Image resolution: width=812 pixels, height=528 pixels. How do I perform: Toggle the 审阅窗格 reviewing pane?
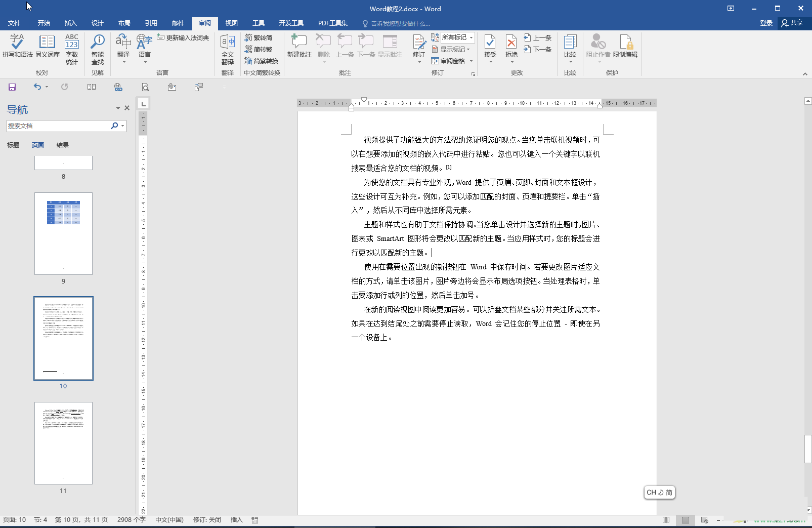[x=448, y=61]
